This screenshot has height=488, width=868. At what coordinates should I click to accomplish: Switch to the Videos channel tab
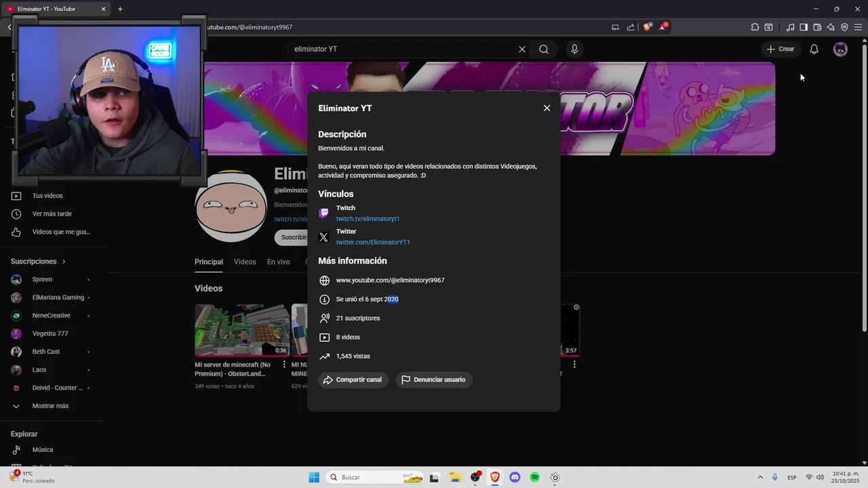click(x=245, y=262)
